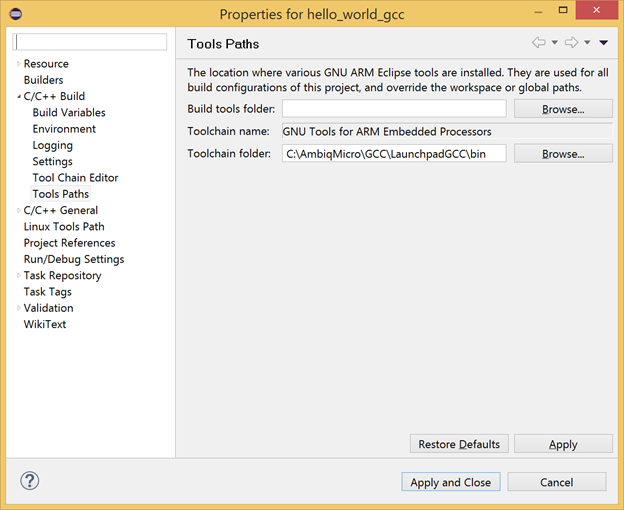Click the forward navigation arrow icon
Viewport: 624px width, 510px height.
tap(571, 42)
